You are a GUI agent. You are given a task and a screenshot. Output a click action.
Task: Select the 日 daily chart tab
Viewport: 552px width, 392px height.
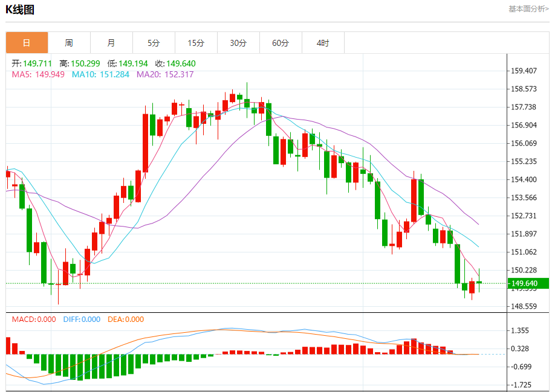[27, 43]
